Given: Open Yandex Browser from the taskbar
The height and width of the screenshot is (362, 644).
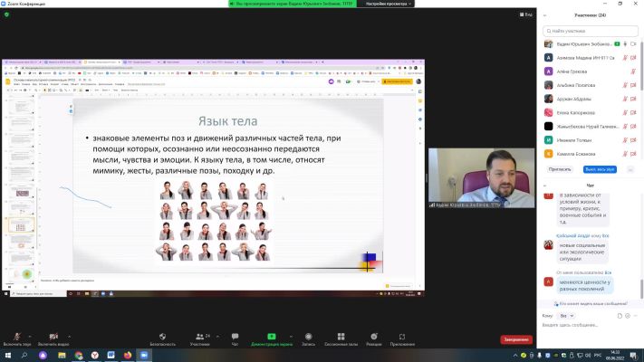Looking at the screenshot, I should coord(95,355).
